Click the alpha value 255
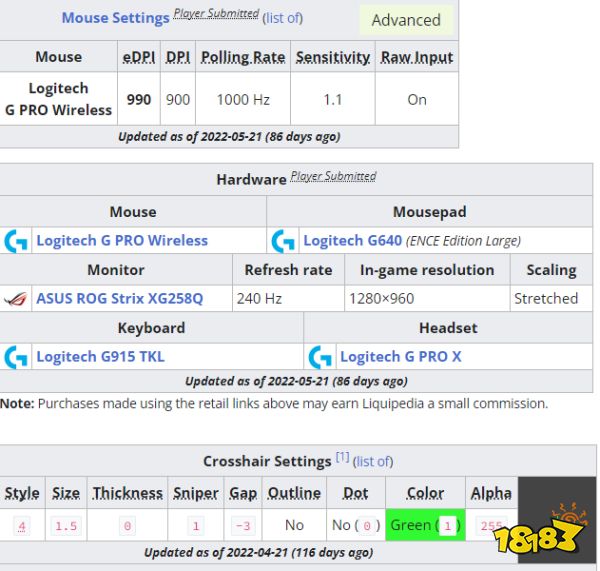The width and height of the screenshot is (600, 571). pyautogui.click(x=491, y=526)
